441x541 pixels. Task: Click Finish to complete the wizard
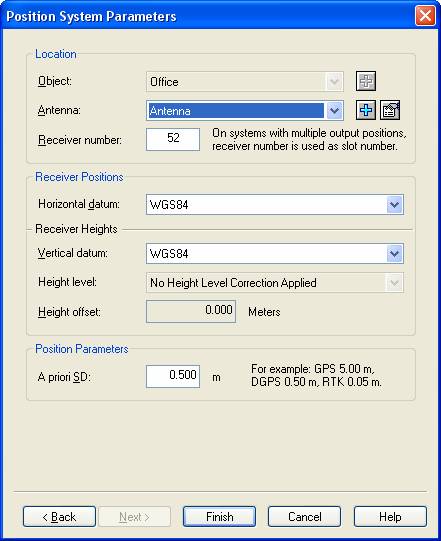219,517
